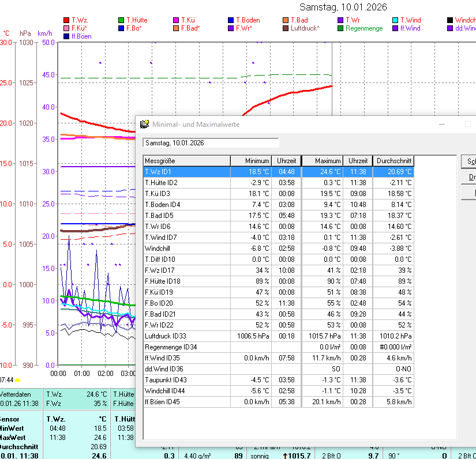
Task: Click the green Regenmenge legend label
Action: click(364, 28)
